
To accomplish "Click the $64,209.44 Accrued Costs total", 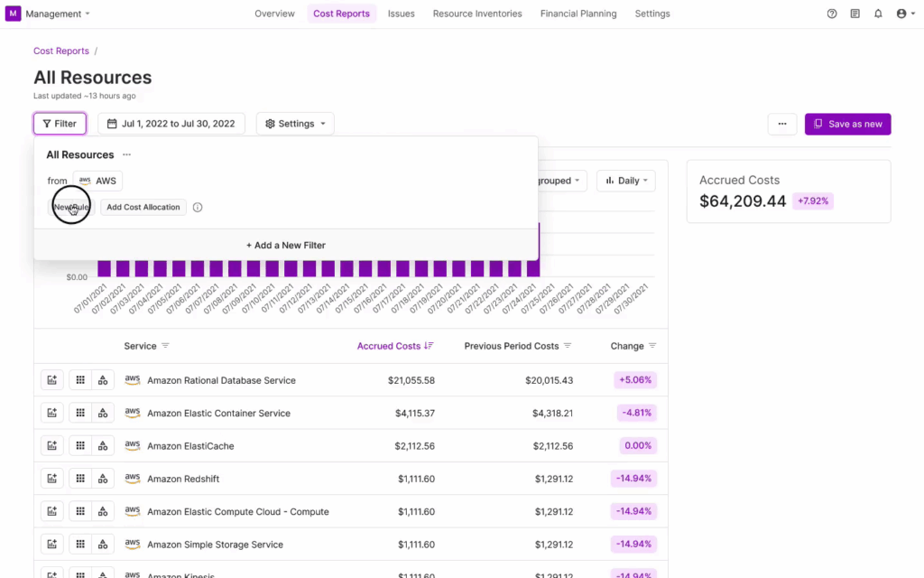I will coord(743,201).
